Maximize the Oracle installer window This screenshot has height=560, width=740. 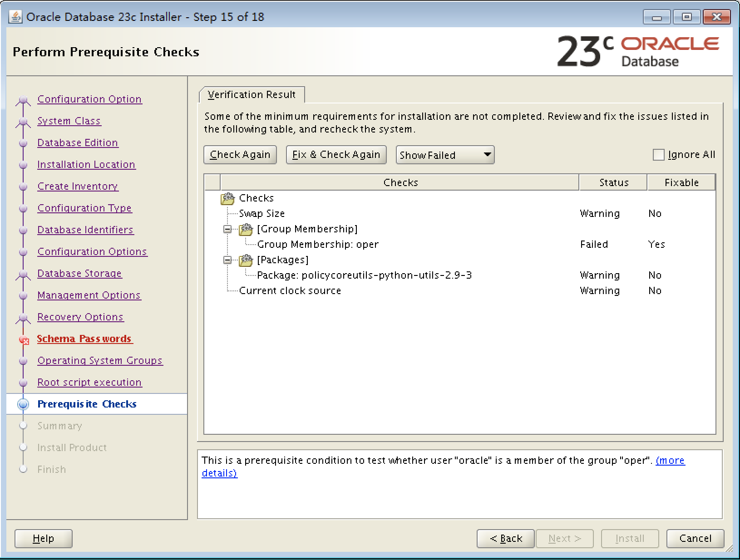point(686,17)
